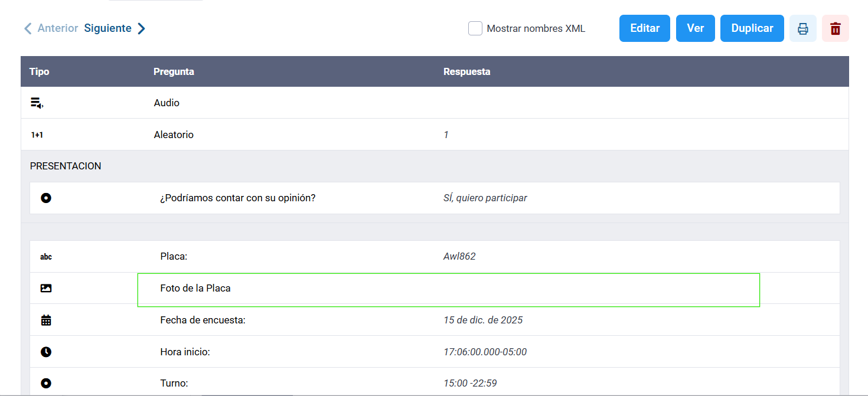The image size is (868, 396).
Task: Click the red trash delete icon
Action: (x=835, y=28)
